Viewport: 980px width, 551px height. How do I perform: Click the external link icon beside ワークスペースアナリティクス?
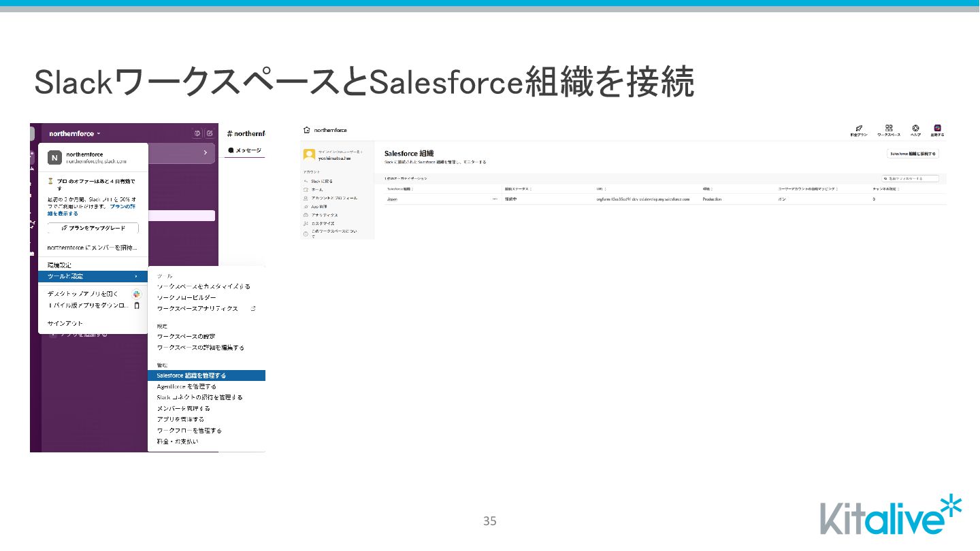click(x=253, y=309)
